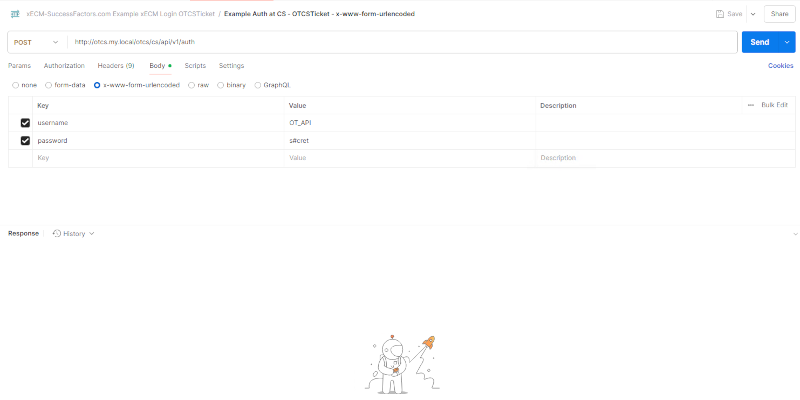This screenshot has height=400, width=800.
Task: Switch to the Headers (9) tab
Action: [x=116, y=65]
